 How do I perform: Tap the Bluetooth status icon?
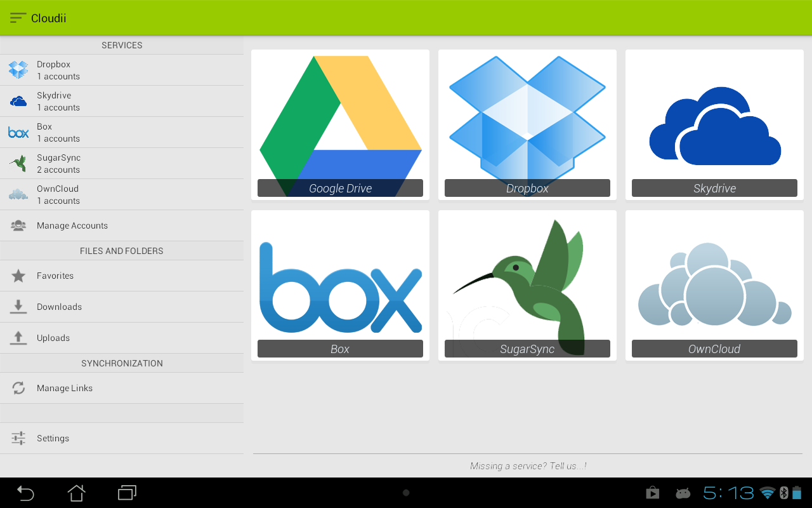coord(783,493)
